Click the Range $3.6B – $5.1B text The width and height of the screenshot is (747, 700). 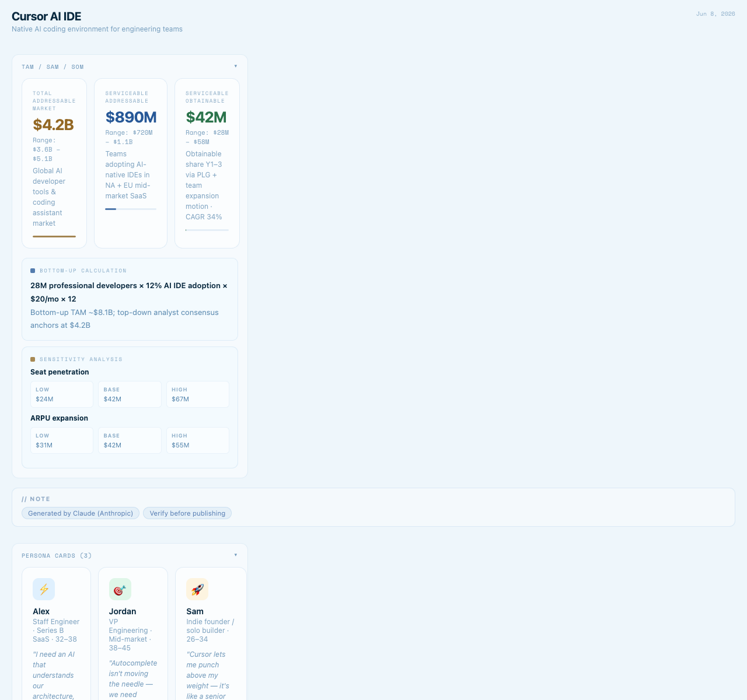47,149
